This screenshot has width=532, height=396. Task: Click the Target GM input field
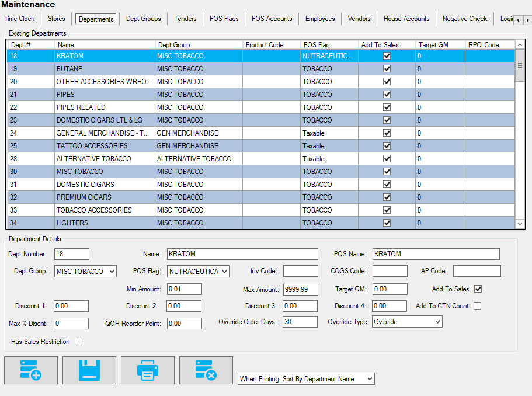click(390, 289)
